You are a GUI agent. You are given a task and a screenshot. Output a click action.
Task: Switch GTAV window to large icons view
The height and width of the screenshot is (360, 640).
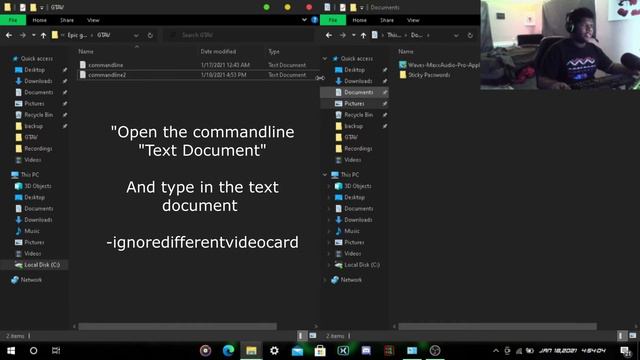313,336
